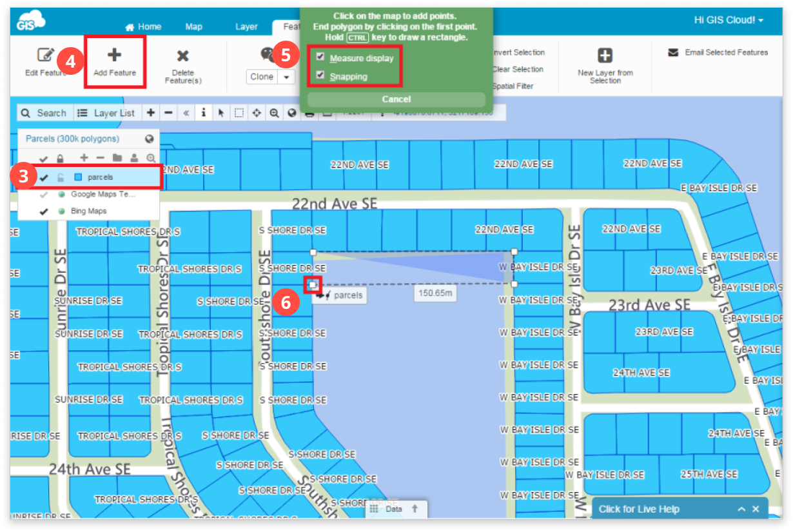Image resolution: width=793 pixels, height=532 pixels.
Task: Enable visibility of Google Maps layer
Action: coord(42,195)
